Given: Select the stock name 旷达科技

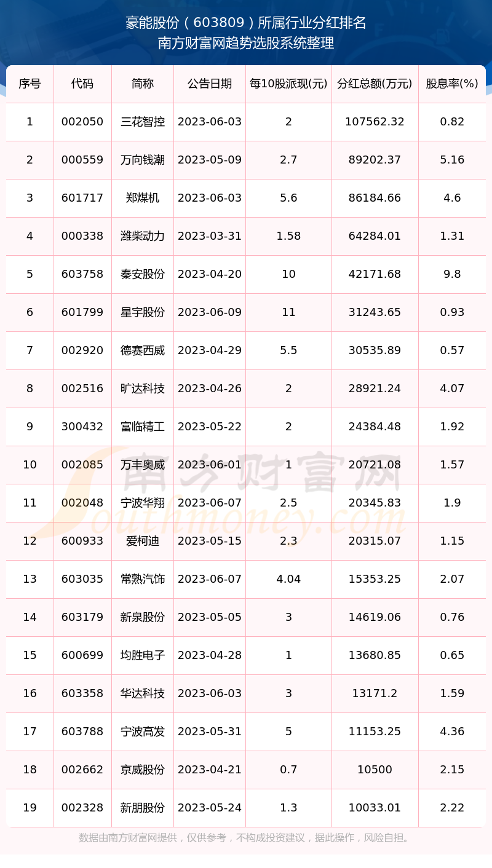Looking at the screenshot, I should (143, 389).
